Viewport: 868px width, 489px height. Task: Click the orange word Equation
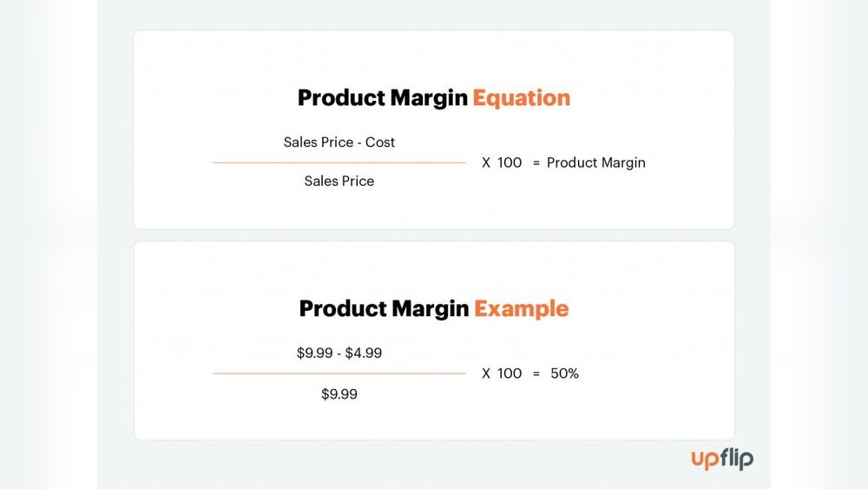pyautogui.click(x=522, y=98)
